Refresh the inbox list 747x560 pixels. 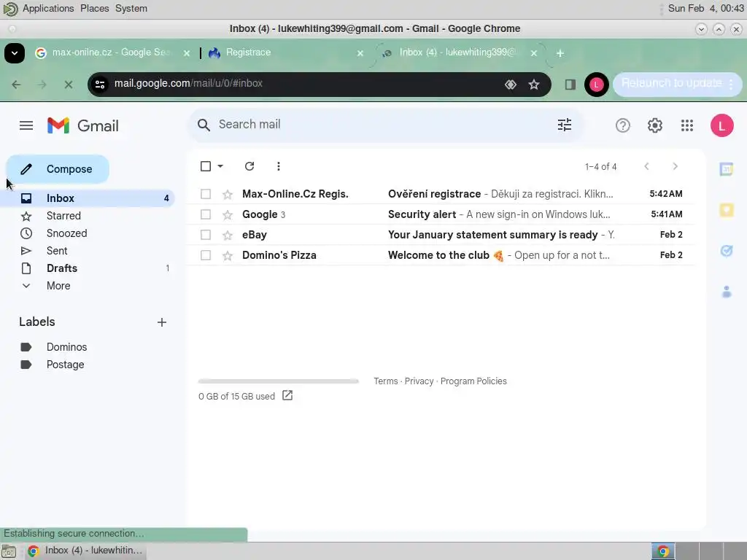tap(249, 166)
